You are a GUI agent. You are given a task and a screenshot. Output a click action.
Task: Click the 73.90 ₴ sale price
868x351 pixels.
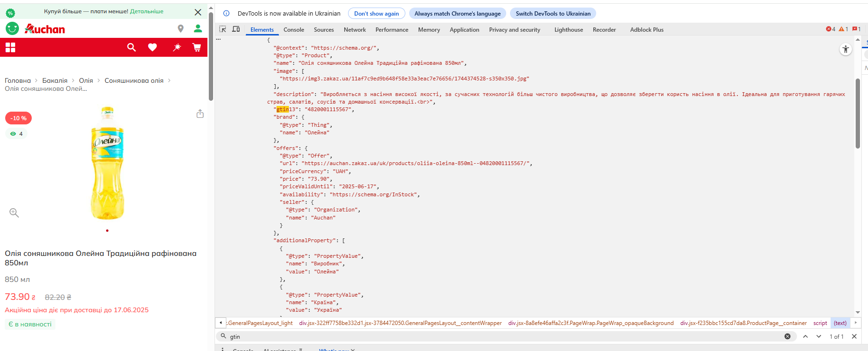click(20, 297)
